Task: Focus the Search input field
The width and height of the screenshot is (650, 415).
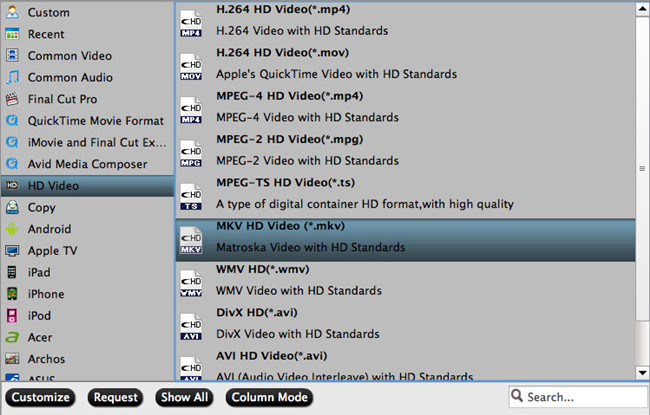Action: tap(578, 396)
